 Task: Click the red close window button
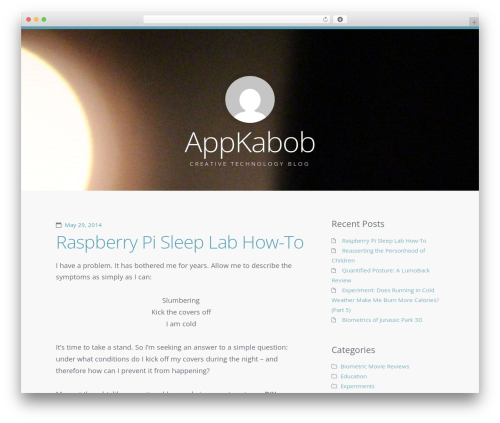point(29,19)
